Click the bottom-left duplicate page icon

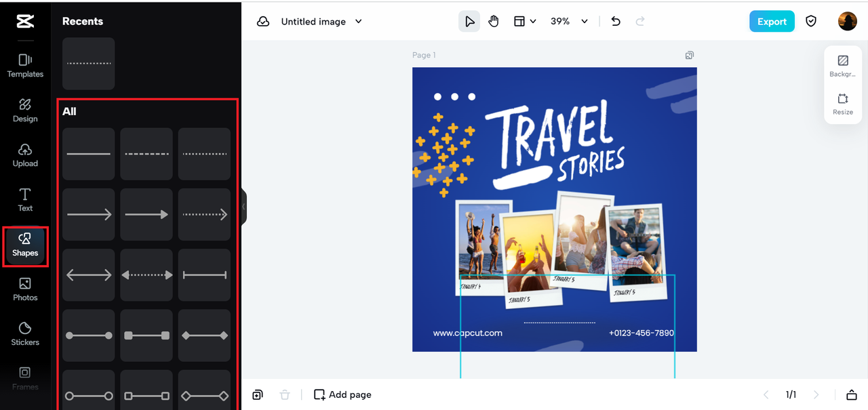click(x=258, y=394)
